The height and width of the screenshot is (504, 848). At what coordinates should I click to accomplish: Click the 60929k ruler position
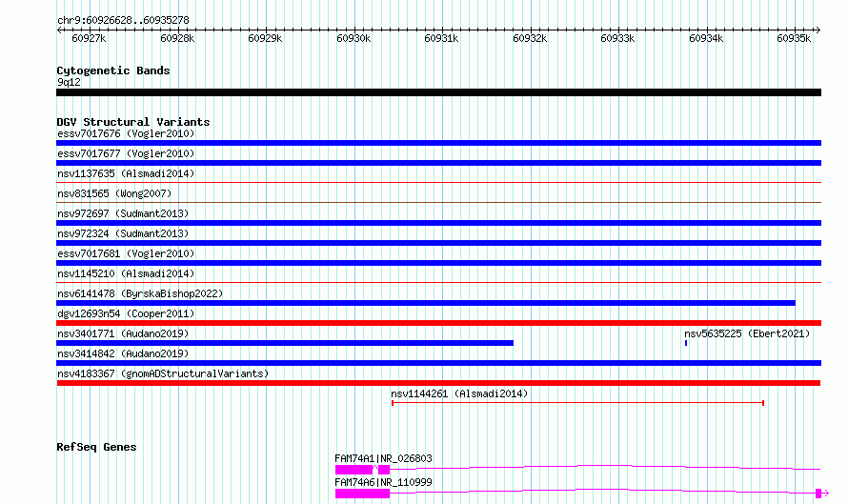coord(265,38)
